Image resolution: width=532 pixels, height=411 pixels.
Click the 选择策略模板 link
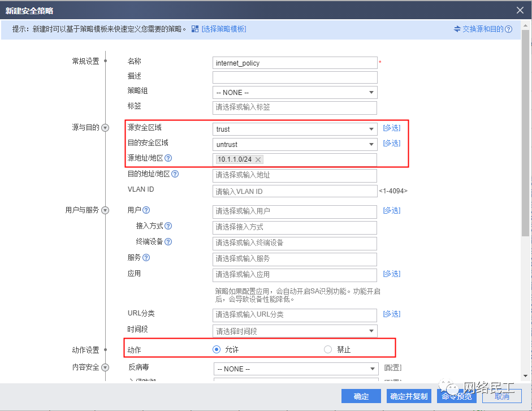tap(224, 29)
